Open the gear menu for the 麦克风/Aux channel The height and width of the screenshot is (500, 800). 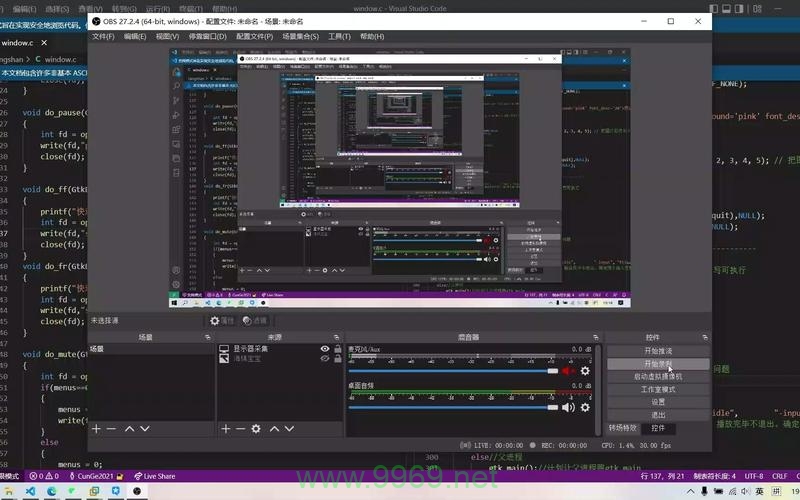click(x=585, y=371)
